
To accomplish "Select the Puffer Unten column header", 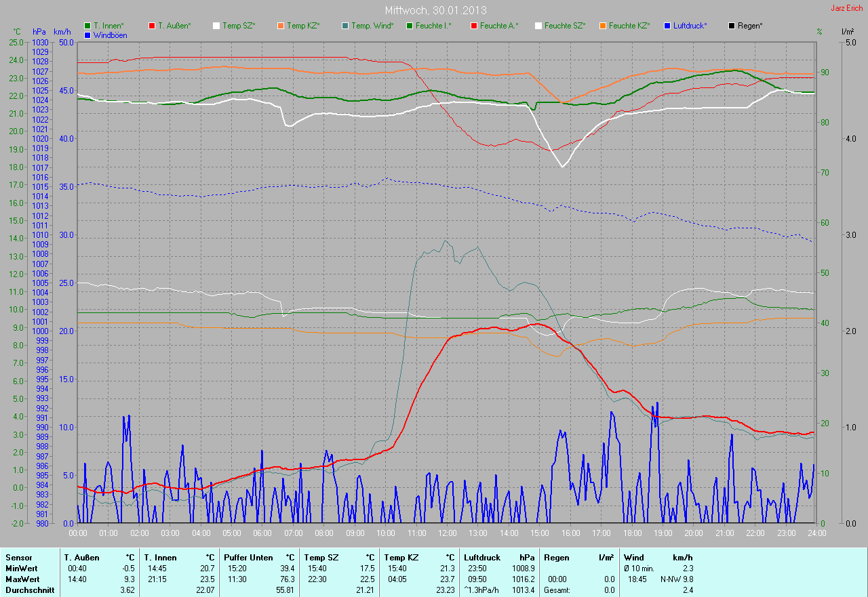I will click(x=248, y=558).
